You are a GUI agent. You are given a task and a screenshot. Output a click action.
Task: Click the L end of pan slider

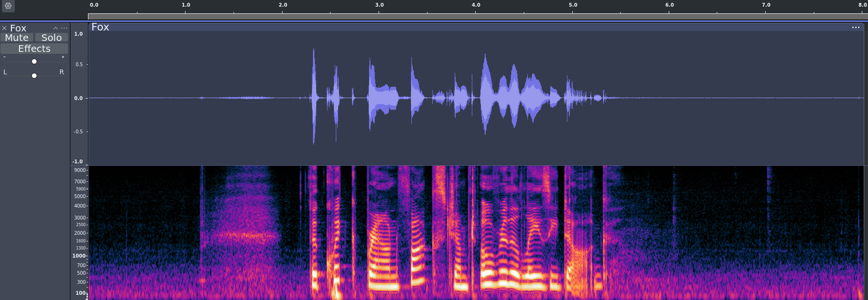[x=5, y=72]
